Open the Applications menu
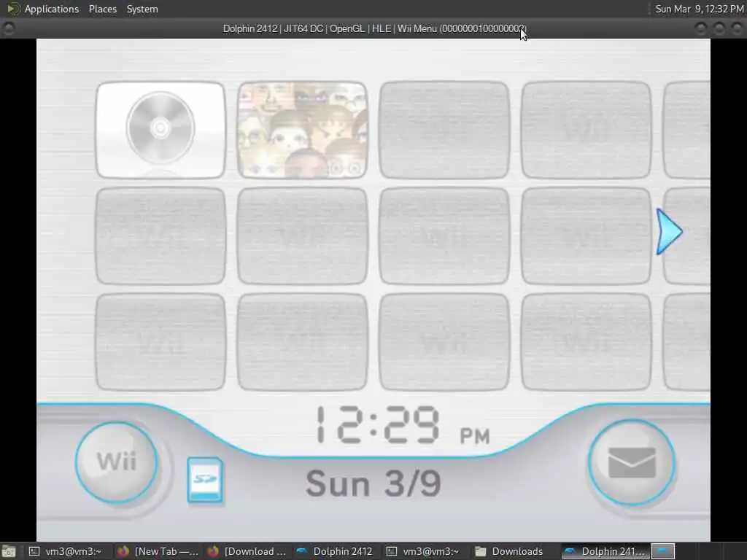 coord(52,9)
